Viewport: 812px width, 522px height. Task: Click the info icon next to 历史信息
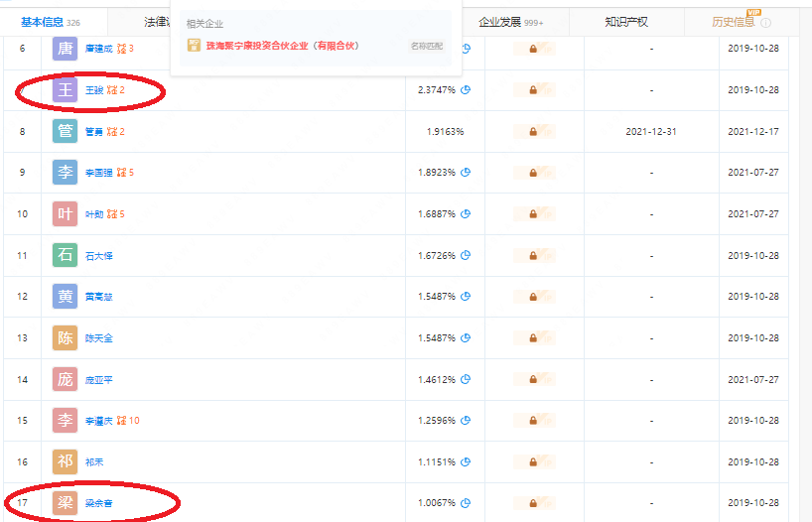click(x=766, y=22)
